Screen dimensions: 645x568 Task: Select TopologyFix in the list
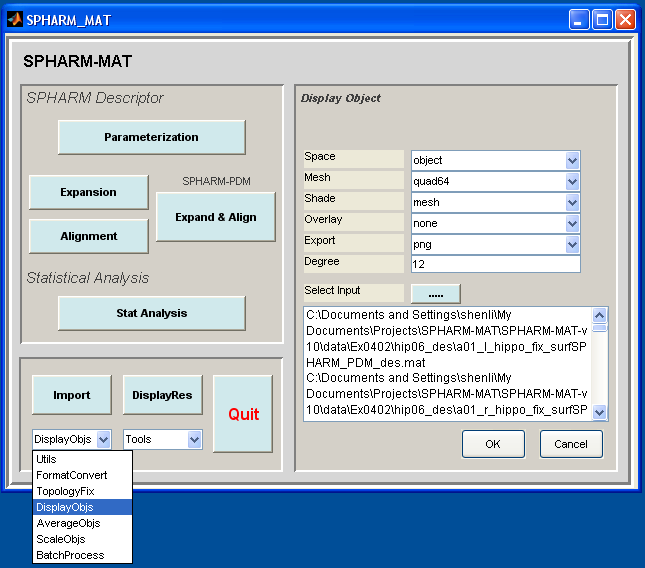coord(82,491)
